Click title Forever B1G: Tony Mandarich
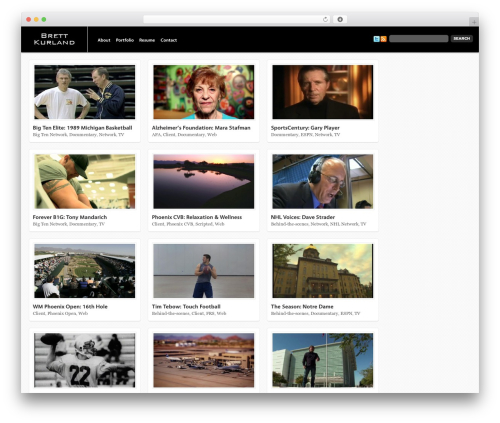This screenshot has width=500, height=423. click(70, 217)
